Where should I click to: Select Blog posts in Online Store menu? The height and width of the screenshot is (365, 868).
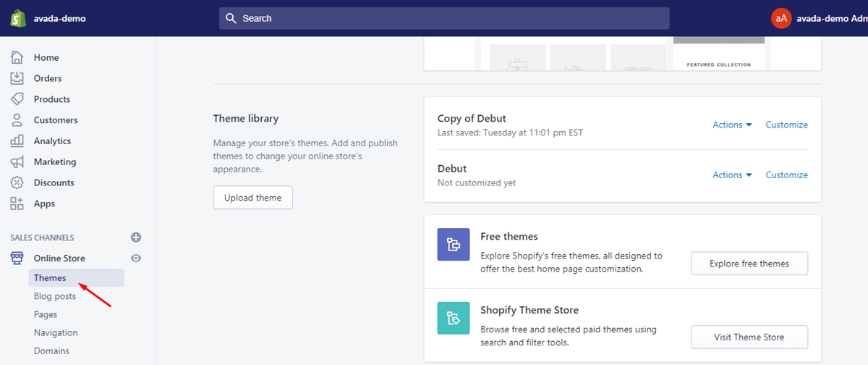(55, 296)
